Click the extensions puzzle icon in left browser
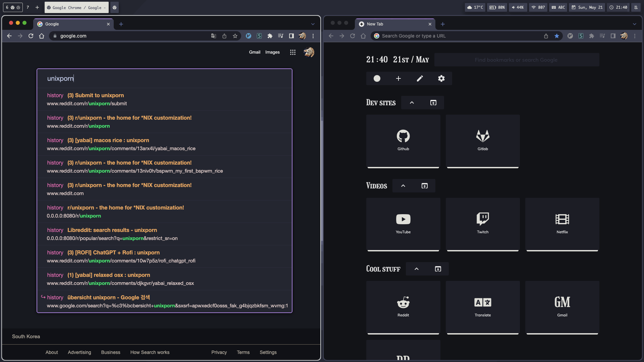Image resolution: width=644 pixels, height=362 pixels. click(x=270, y=36)
